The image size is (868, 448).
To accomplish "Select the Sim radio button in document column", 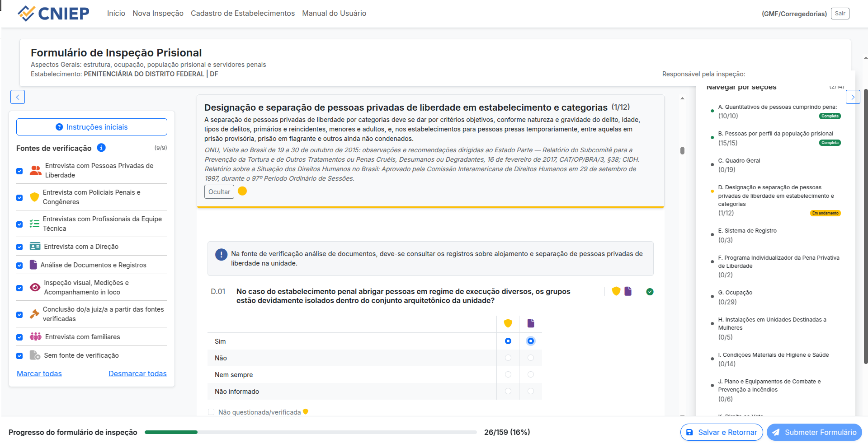I will [531, 341].
